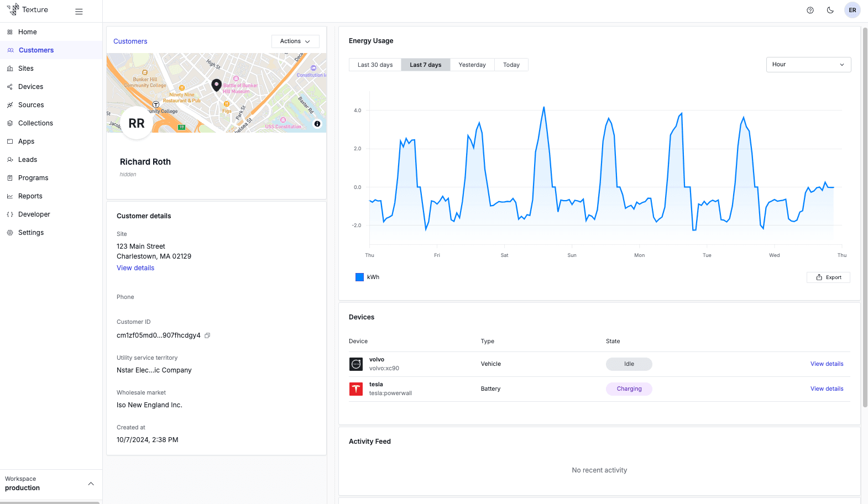This screenshot has height=504, width=868.
Task: Open the Actions dropdown
Action: click(x=295, y=41)
